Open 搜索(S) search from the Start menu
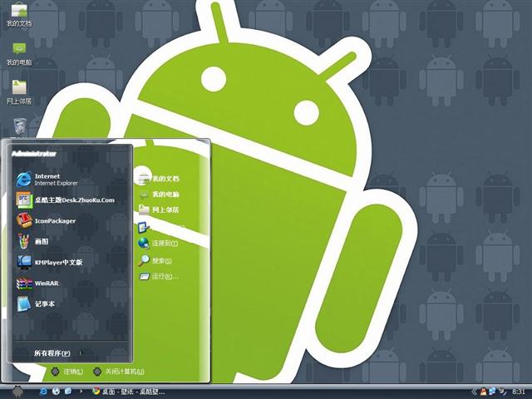This screenshot has width=532, height=399. 155,260
